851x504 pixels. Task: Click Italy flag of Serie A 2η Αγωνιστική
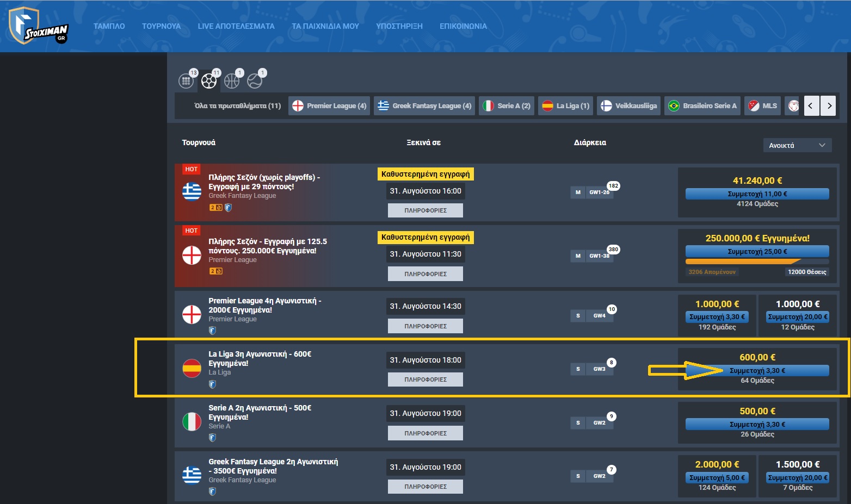(192, 421)
